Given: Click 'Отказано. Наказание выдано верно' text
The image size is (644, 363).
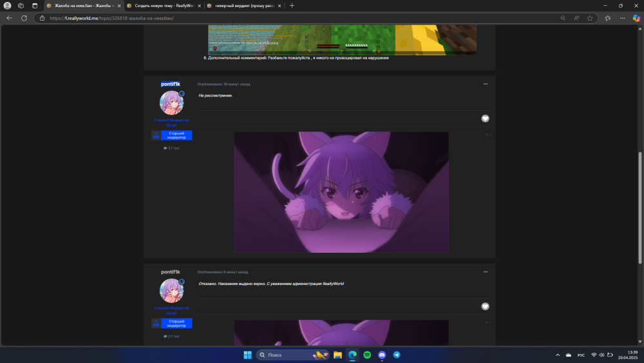Looking at the screenshot, I should [x=271, y=284].
